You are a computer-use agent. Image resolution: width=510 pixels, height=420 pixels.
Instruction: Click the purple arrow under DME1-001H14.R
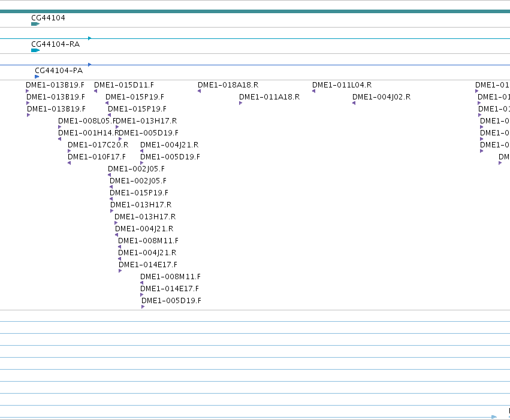point(59,139)
